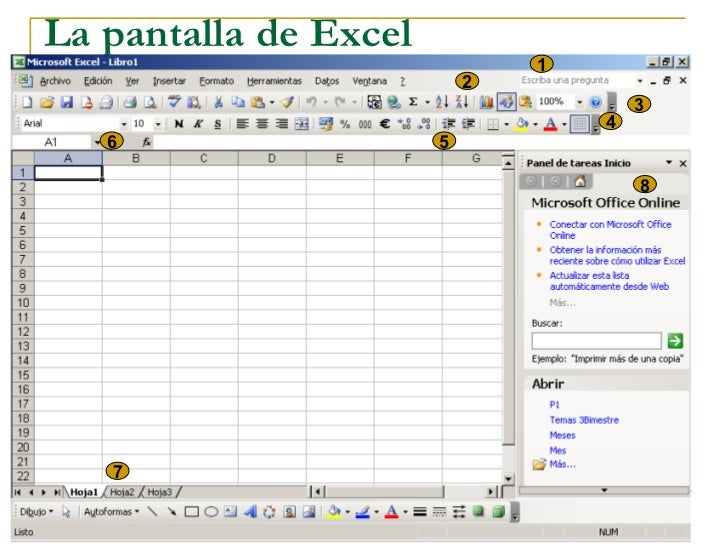This screenshot has width=728, height=546.
Task: Switch to the Hoja2 sheet tab
Action: point(122,492)
